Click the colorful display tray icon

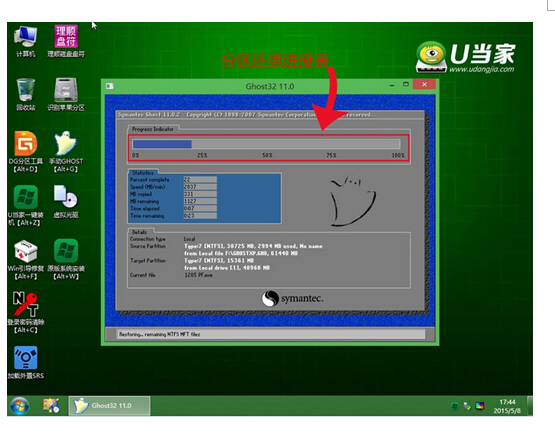[x=480, y=406]
